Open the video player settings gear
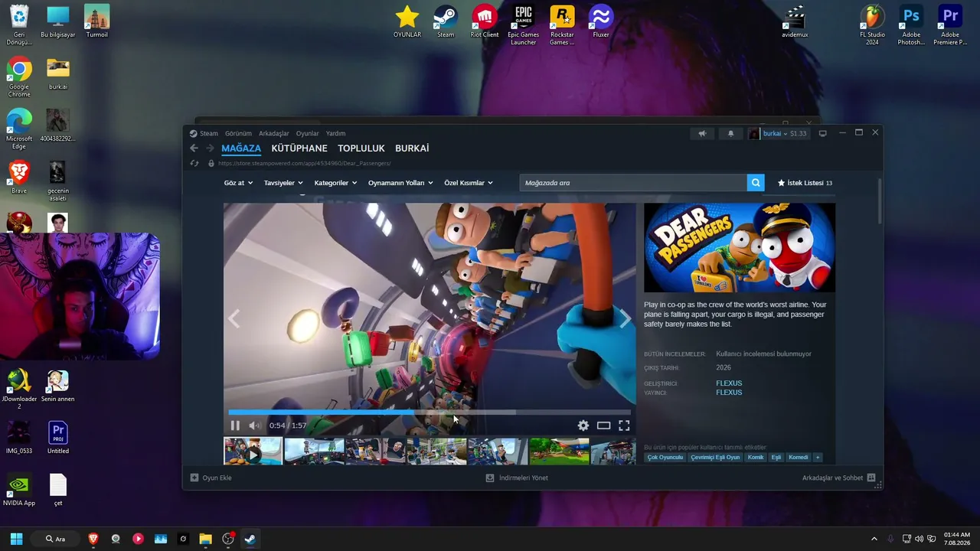 coord(583,425)
